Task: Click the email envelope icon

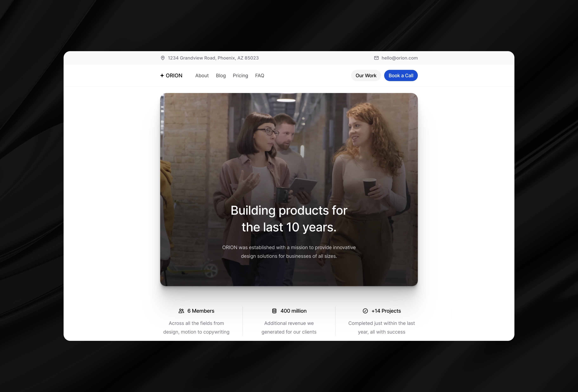Action: (x=376, y=58)
